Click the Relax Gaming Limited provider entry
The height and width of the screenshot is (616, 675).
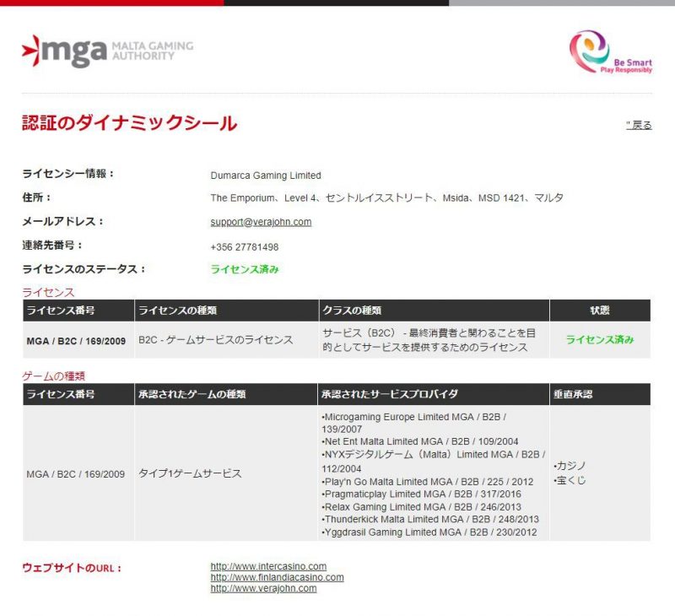(x=421, y=507)
